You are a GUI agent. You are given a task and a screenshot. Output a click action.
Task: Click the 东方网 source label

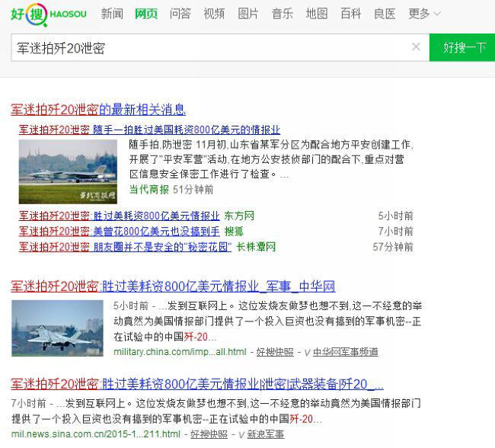(239, 216)
